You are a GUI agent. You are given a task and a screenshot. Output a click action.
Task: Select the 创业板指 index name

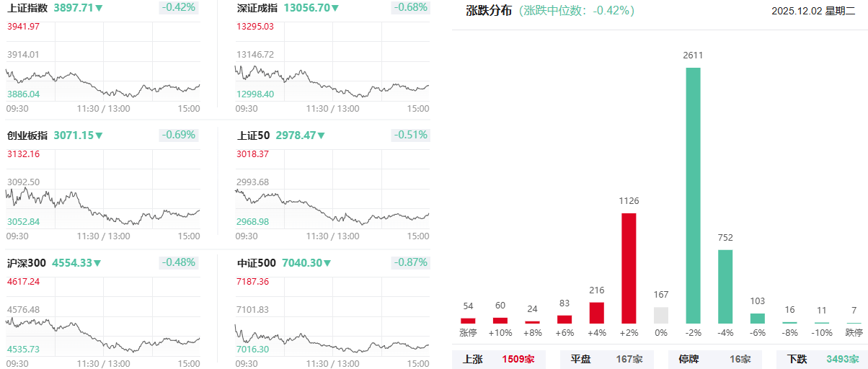point(27,135)
